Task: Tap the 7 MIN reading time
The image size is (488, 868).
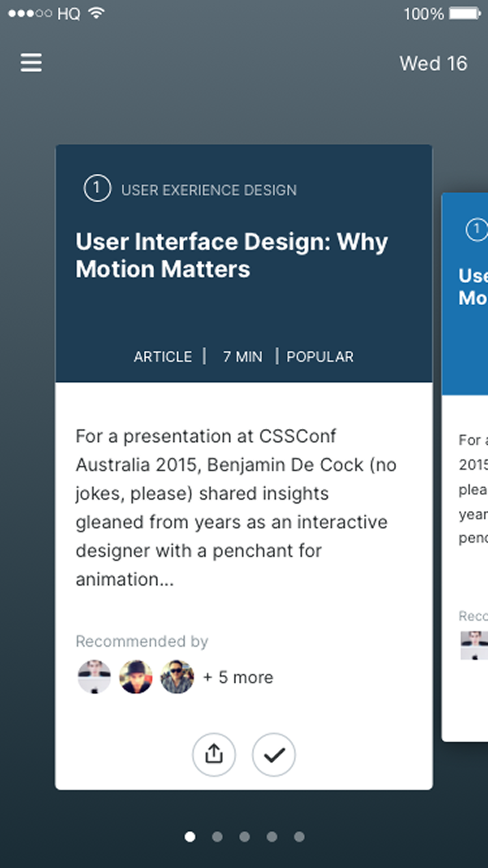Action: (243, 357)
